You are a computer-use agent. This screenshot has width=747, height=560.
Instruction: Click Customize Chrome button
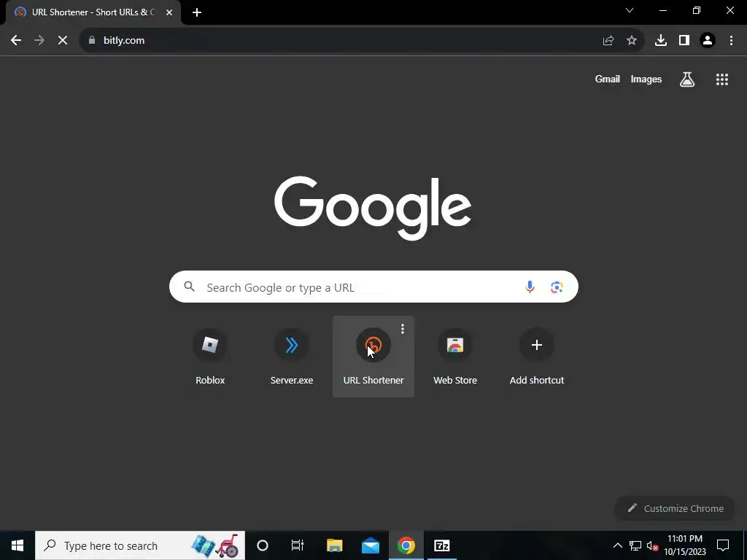tap(676, 508)
